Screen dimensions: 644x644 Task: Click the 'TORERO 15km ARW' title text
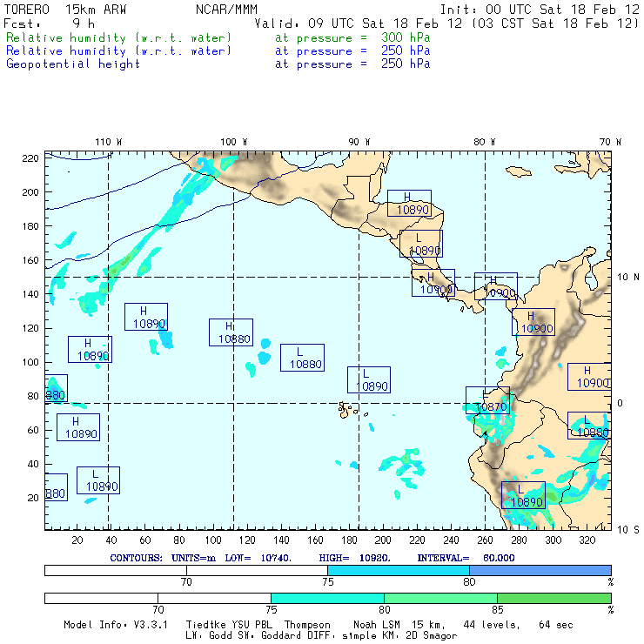[x=65, y=10]
